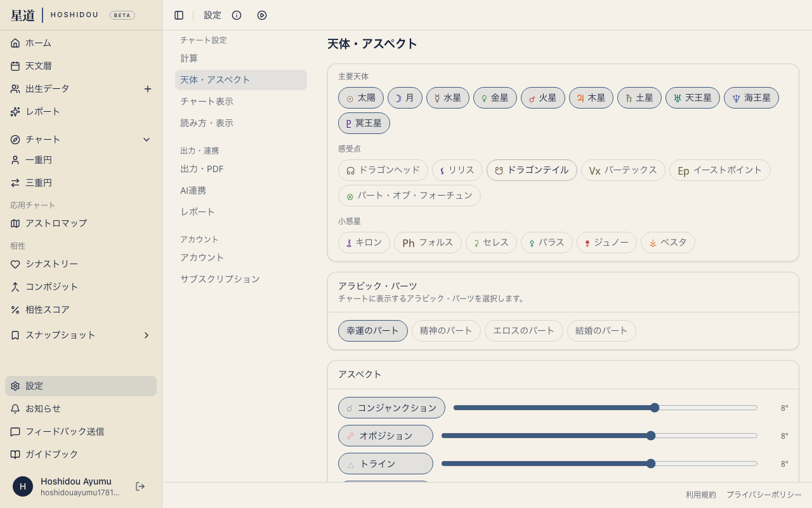Toggle 金星 planet chip
The image size is (812, 508).
click(x=495, y=98)
